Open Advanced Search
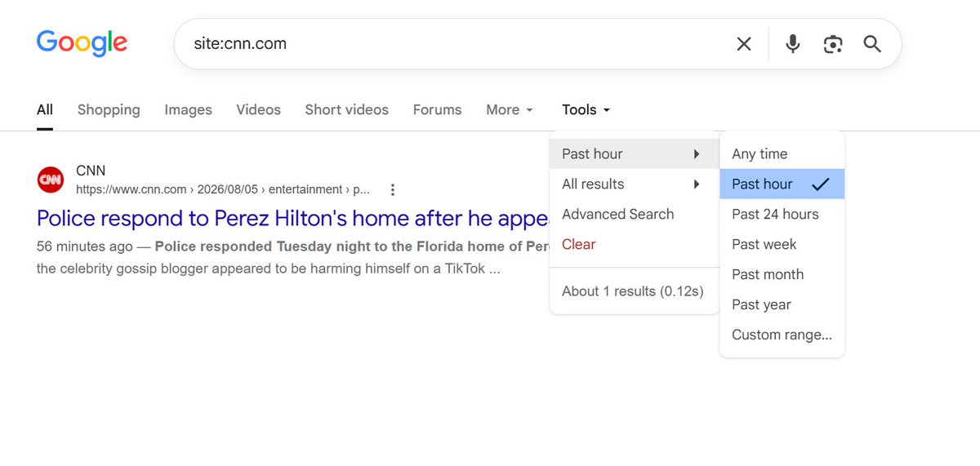The image size is (980, 466). (634, 215)
